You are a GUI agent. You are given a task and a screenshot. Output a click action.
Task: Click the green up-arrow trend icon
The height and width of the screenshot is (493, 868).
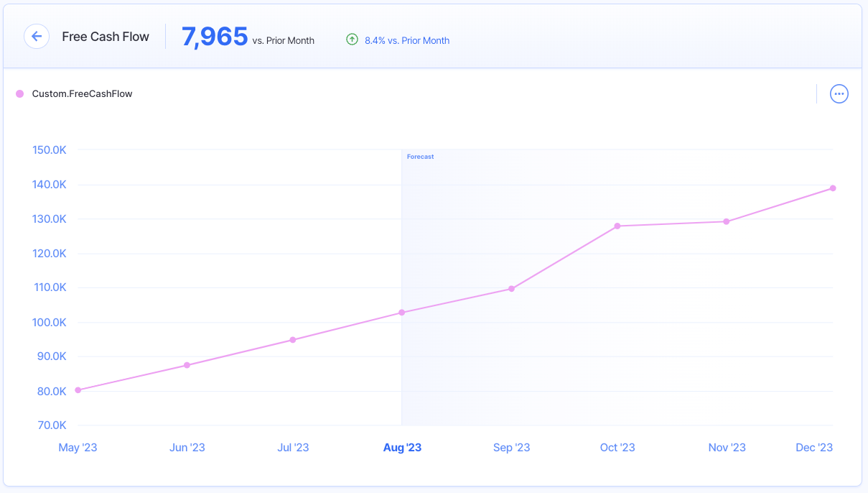click(x=352, y=40)
